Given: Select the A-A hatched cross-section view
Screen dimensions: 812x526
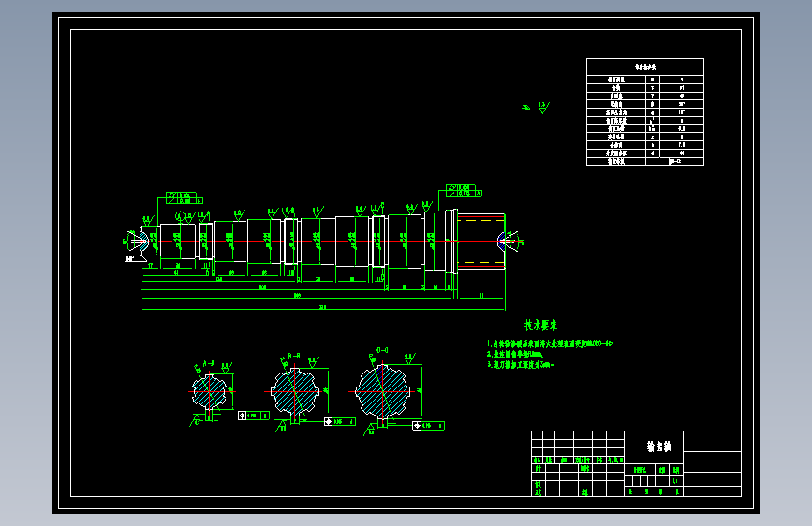Looking at the screenshot, I should tap(209, 392).
